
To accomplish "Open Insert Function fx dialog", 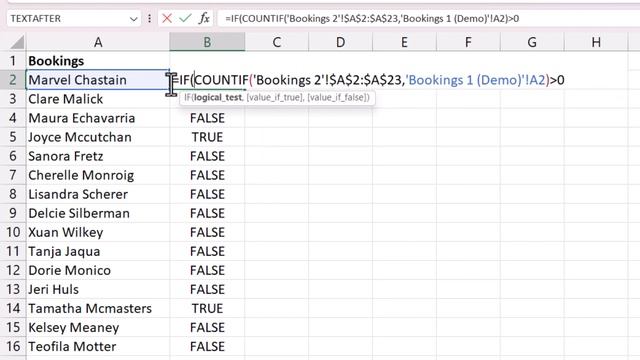I will [204, 18].
